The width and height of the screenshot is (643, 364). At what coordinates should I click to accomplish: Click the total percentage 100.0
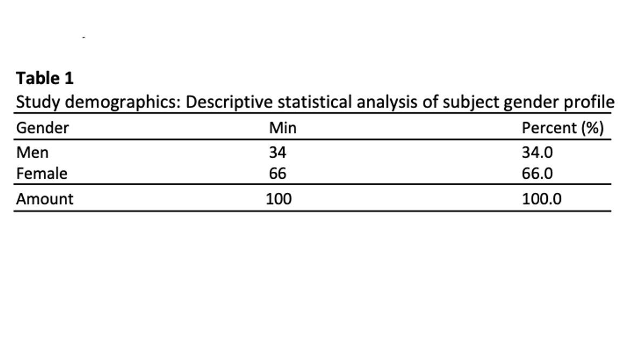[x=541, y=199]
